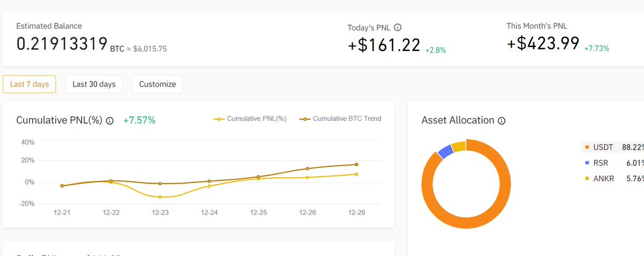This screenshot has width=644, height=256.
Task: Open Asset Allocation info icon
Action: (x=502, y=121)
